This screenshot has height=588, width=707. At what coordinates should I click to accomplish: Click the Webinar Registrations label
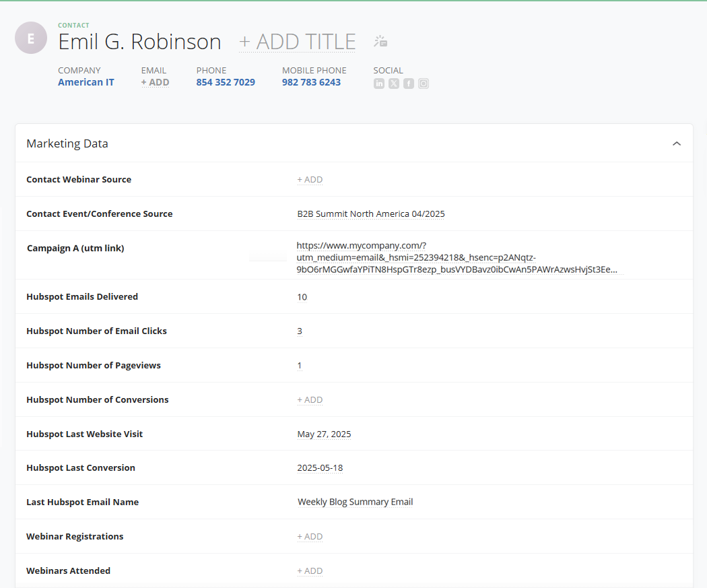click(x=75, y=536)
